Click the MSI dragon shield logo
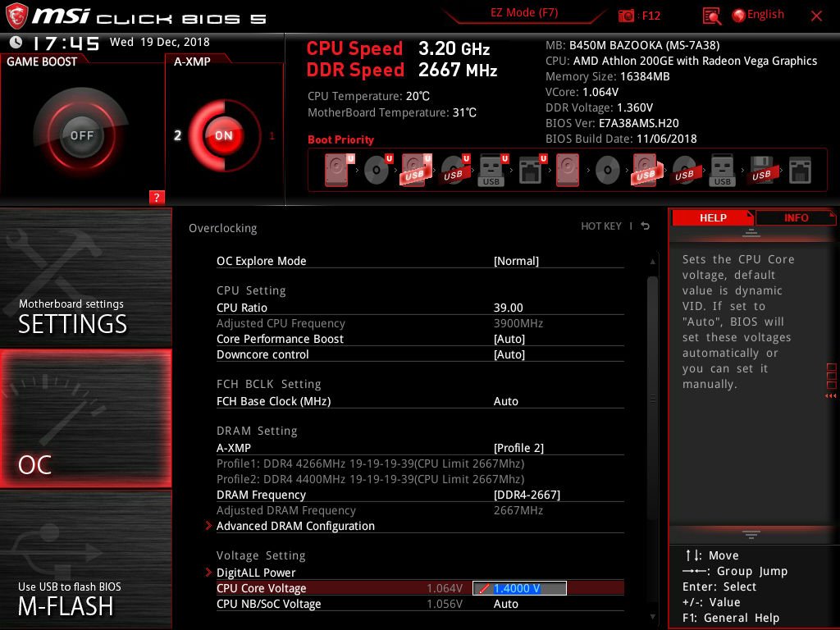Image resolution: width=840 pixels, height=630 pixels. (16, 16)
